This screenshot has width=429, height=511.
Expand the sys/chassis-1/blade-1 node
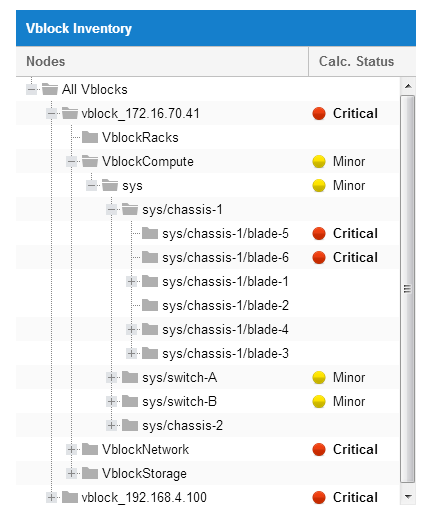click(132, 282)
